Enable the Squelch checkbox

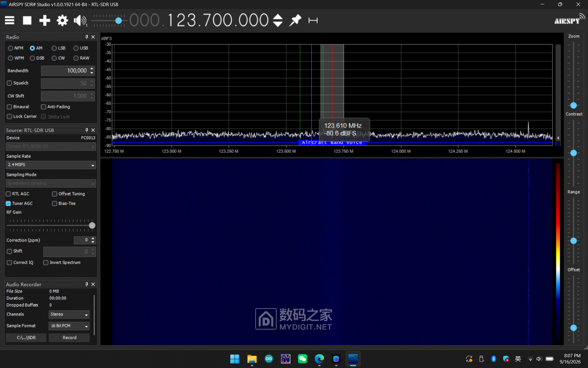(x=9, y=83)
